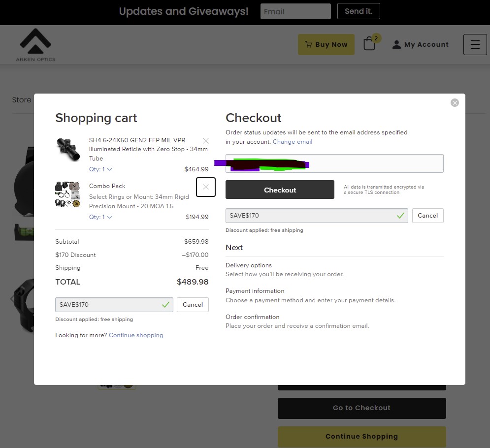Click the SH4 6-24X50 GEN2 product title
The width and height of the screenshot is (490, 448).
point(148,149)
